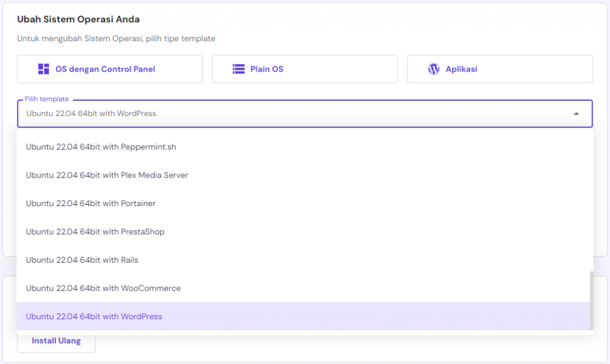Screen dimensions: 610x364
Task: Choose the Plain OS template type
Action: tap(304, 69)
